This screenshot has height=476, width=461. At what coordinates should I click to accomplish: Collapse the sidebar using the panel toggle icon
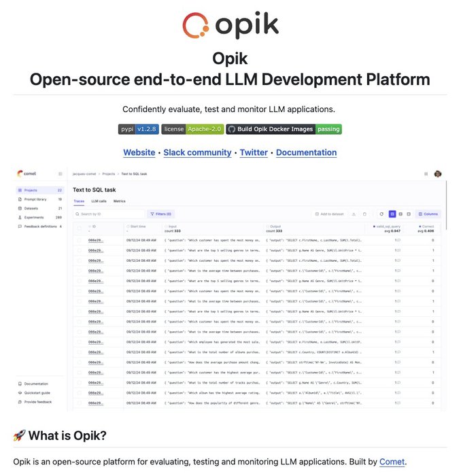(x=61, y=173)
